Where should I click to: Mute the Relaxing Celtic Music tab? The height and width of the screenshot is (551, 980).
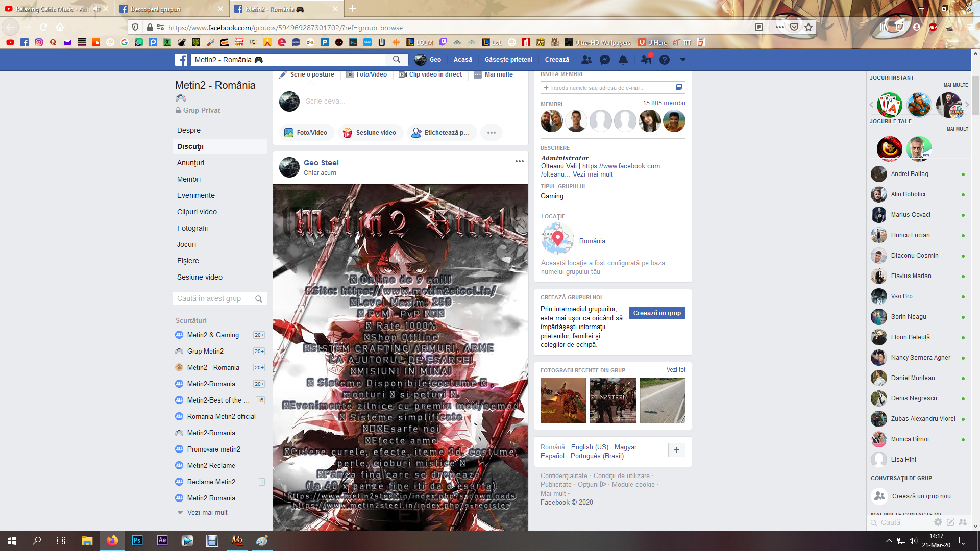[96, 9]
